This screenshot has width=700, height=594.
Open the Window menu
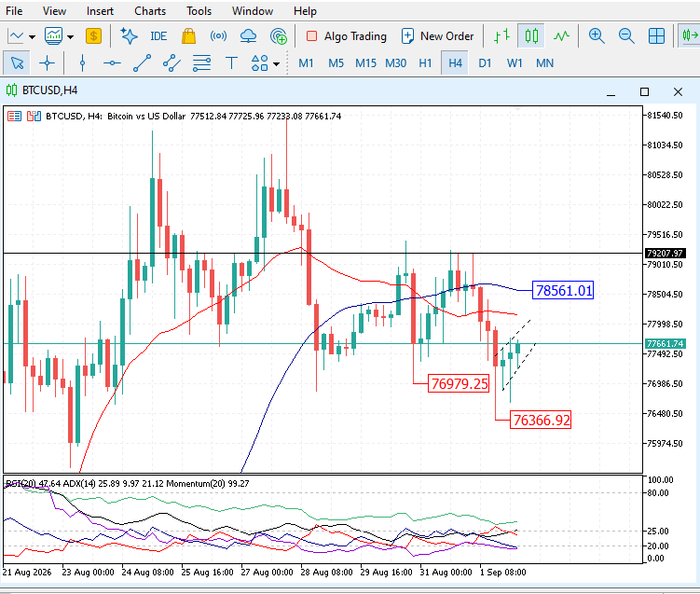[253, 10]
